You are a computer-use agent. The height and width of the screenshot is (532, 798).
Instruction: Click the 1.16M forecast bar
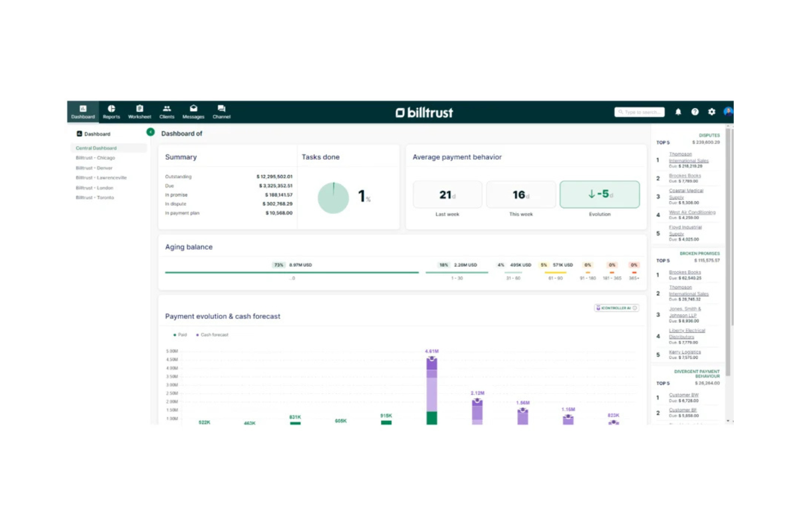[x=568, y=420]
